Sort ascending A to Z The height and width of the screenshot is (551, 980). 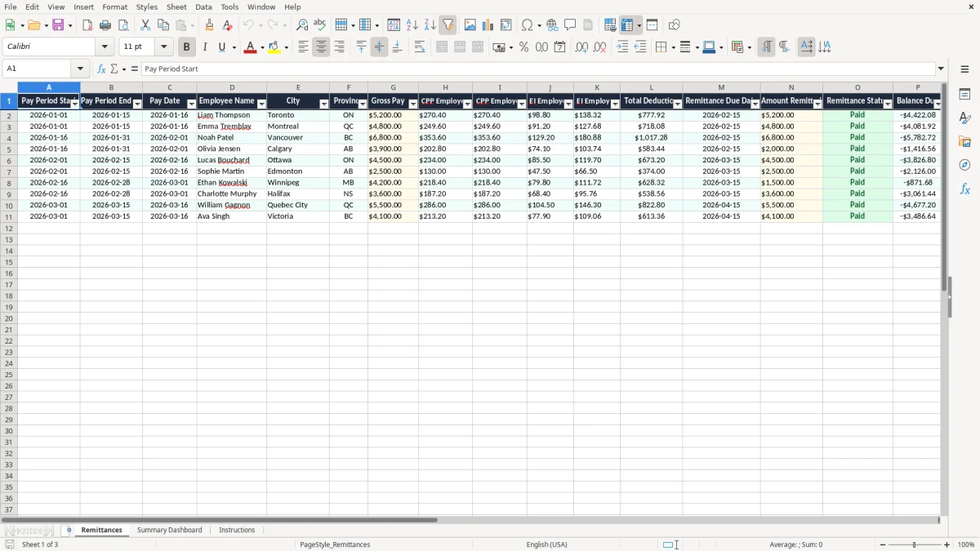pyautogui.click(x=412, y=25)
